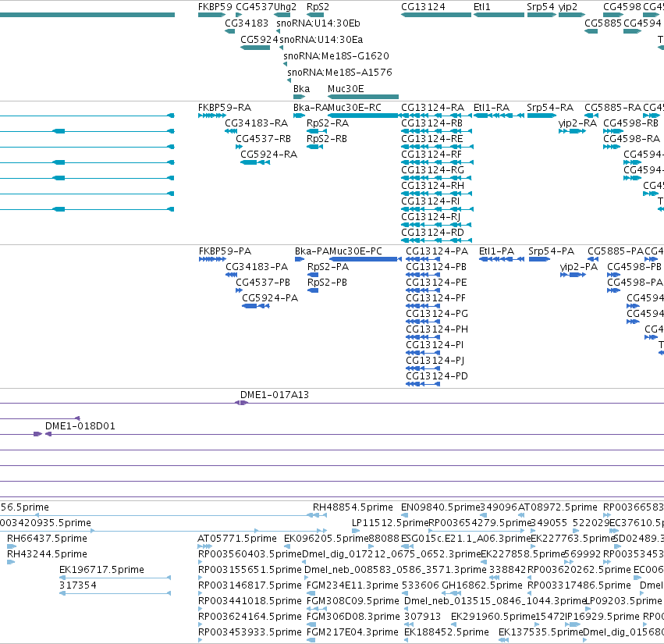This screenshot has height=644, width=664.
Task: Open the Muc30E-RC transcript
Action: 354,108
